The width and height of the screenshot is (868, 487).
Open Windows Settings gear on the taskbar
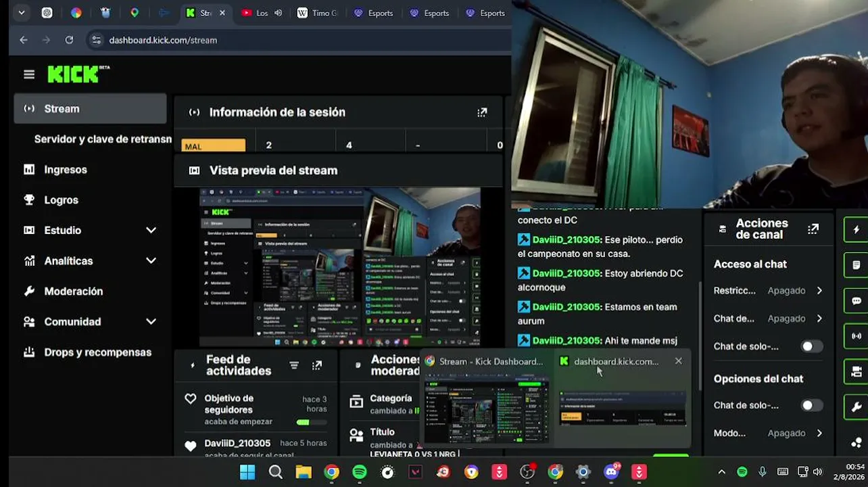tap(583, 472)
